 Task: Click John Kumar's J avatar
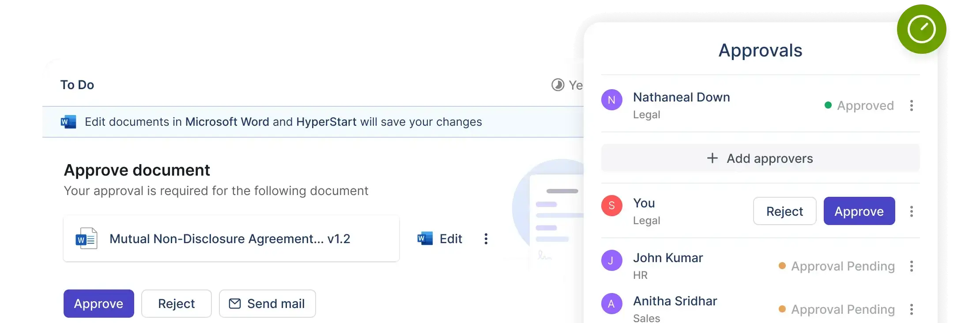pos(611,260)
